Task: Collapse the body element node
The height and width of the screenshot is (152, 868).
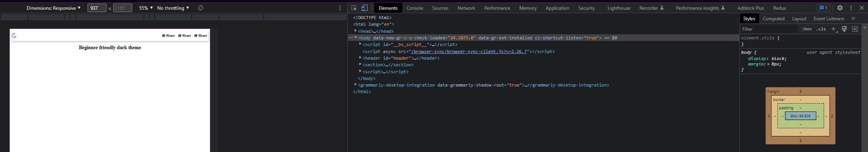Action: tap(355, 37)
